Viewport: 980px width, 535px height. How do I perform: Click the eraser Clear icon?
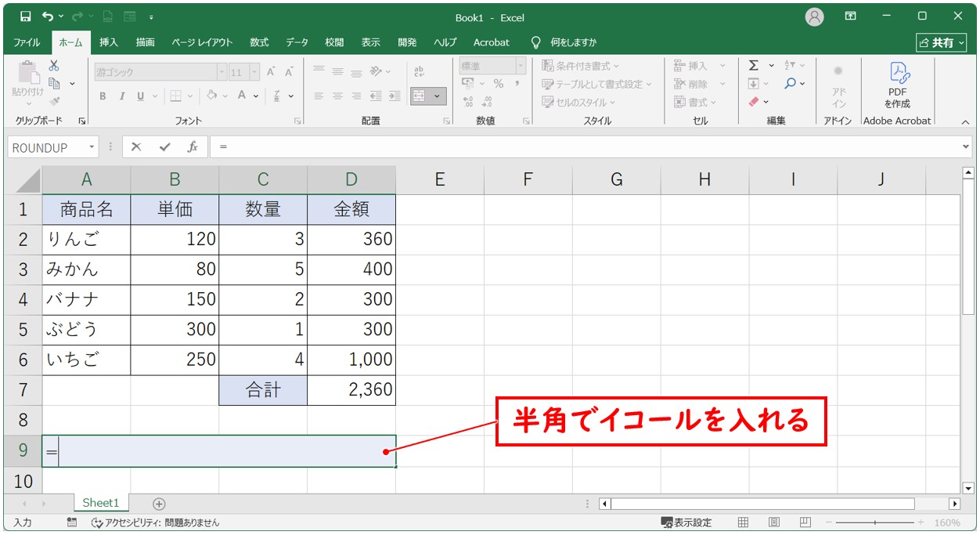[x=752, y=100]
